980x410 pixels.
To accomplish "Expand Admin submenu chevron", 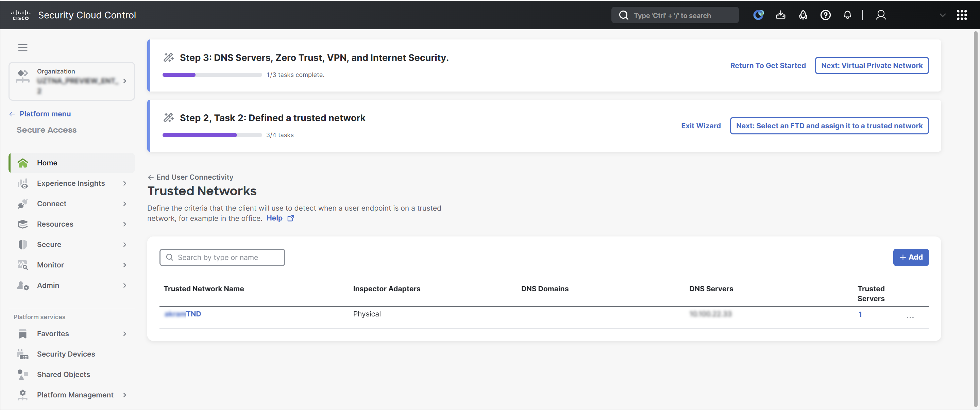I will (x=124, y=285).
